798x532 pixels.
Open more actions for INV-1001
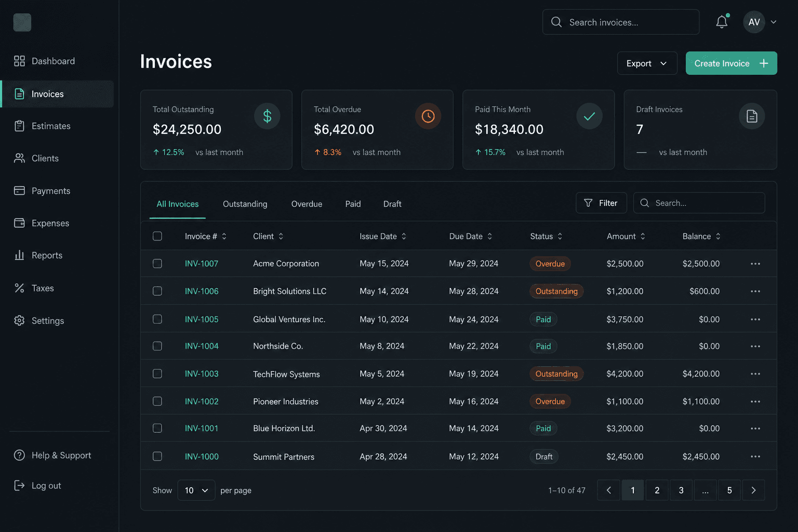tap(755, 429)
